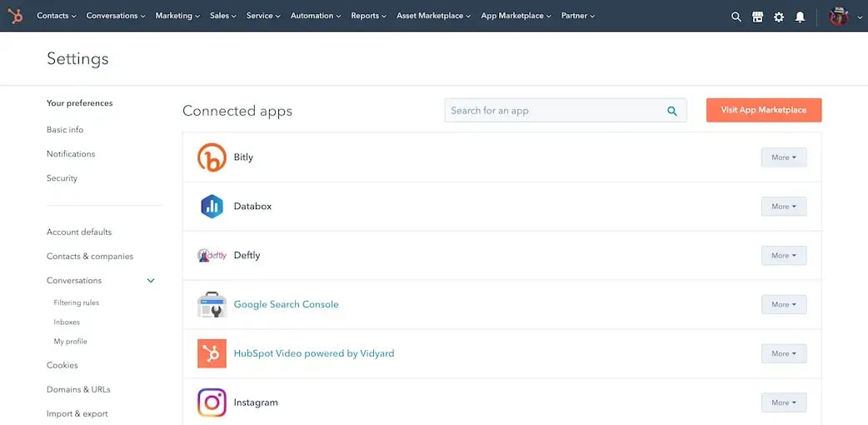Select Conversations in the settings sidebar
Viewport: 868px width, 425px height.
74,281
